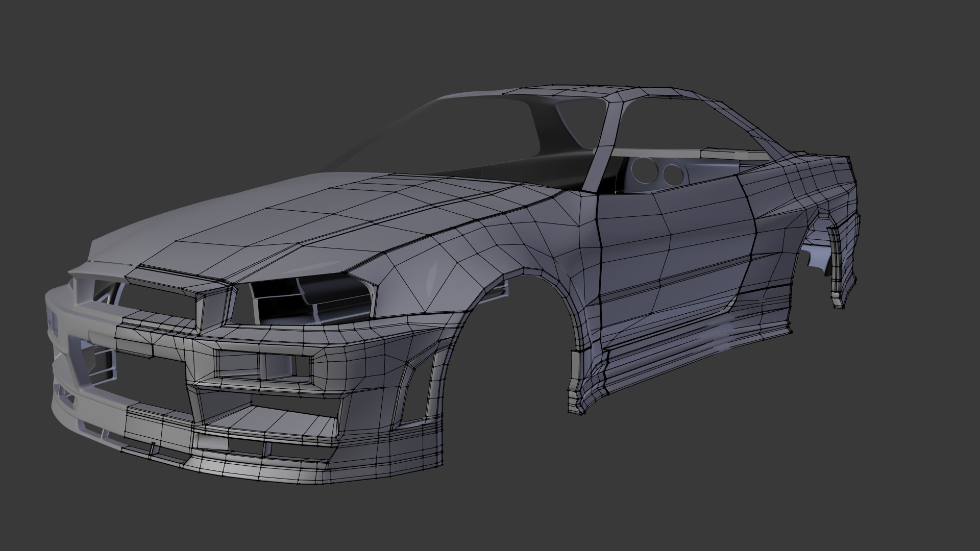Select the front wheel arch opening
The height and width of the screenshot is (551, 980).
[x=510, y=352]
